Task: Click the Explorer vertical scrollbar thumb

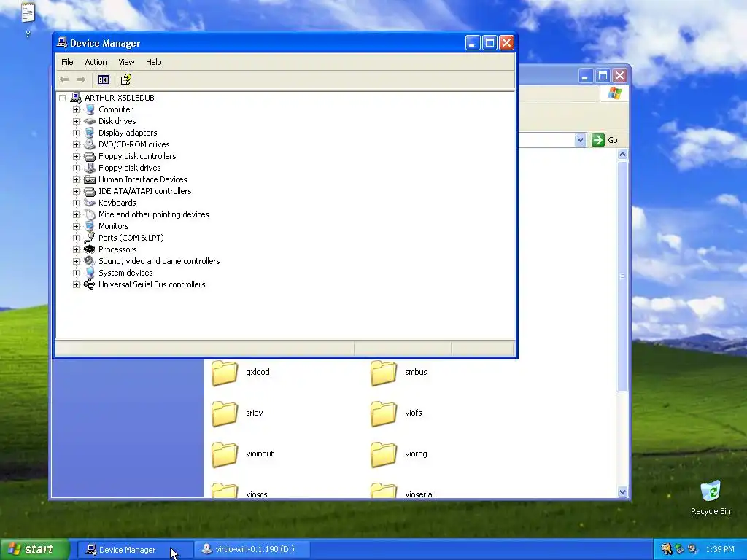Action: [x=622, y=276]
